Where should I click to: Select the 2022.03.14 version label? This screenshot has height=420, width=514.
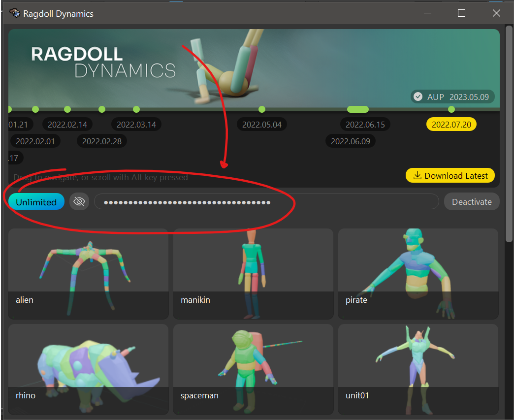[136, 125]
